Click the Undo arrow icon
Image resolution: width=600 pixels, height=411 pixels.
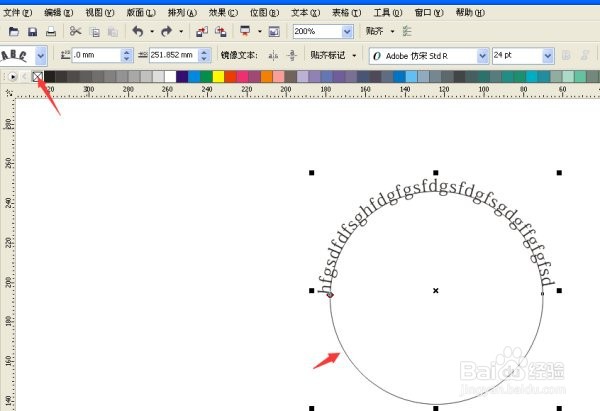pos(138,31)
